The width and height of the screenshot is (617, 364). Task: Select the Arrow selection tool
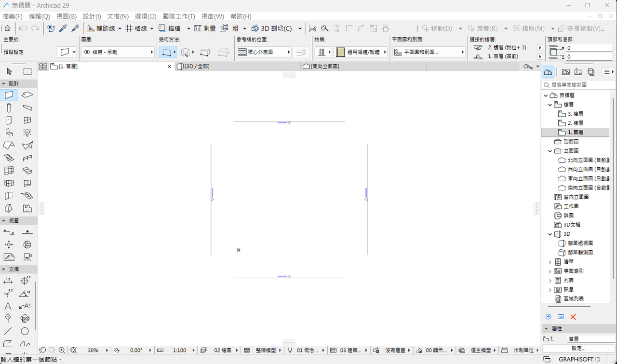point(9,72)
